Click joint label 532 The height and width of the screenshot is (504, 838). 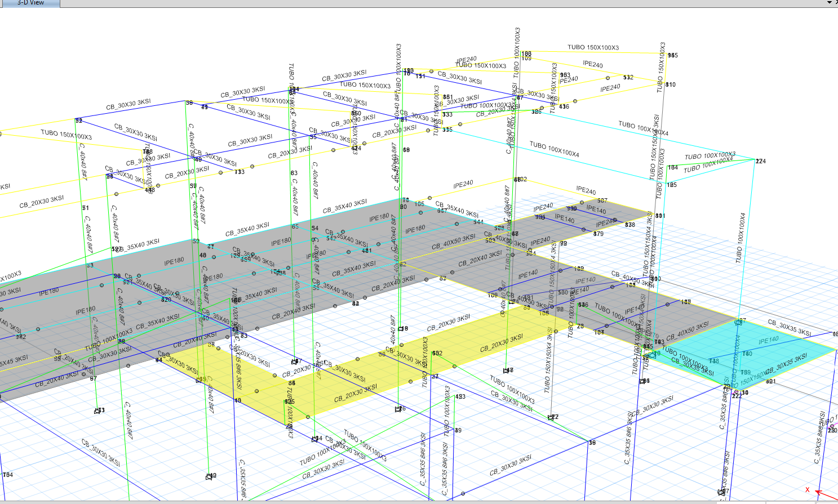(x=628, y=78)
